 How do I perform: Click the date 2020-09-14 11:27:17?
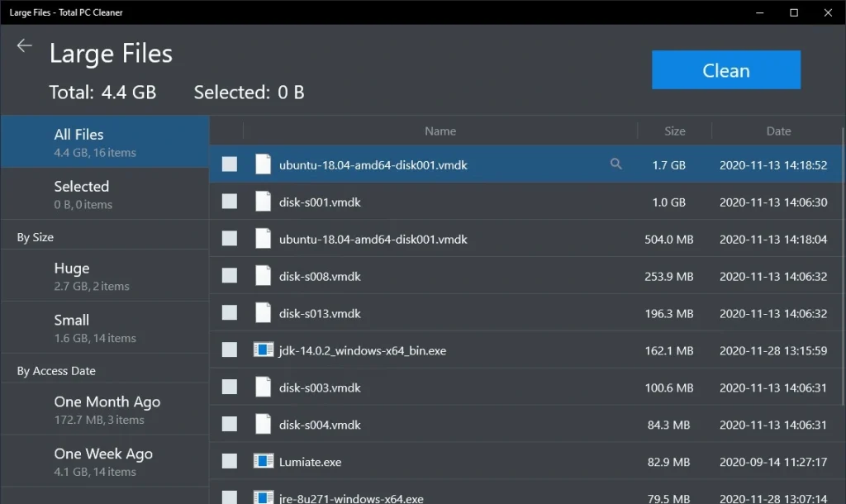click(x=773, y=462)
